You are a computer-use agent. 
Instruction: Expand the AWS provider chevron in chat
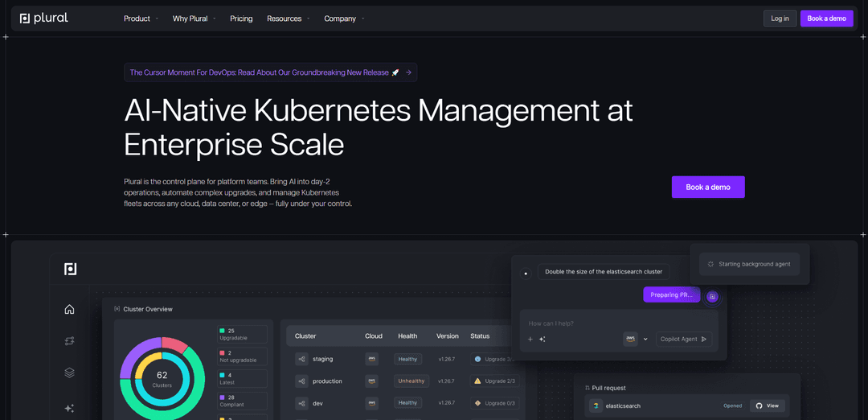pyautogui.click(x=645, y=340)
